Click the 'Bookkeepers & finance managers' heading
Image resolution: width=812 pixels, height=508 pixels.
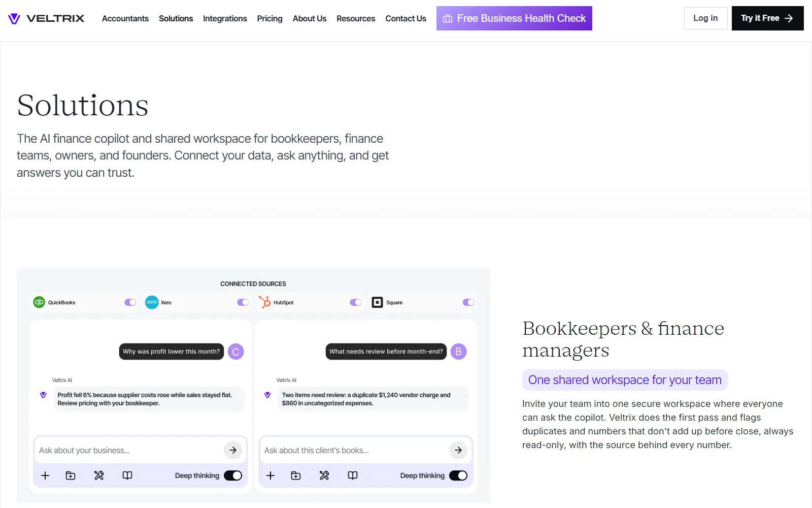623,339
